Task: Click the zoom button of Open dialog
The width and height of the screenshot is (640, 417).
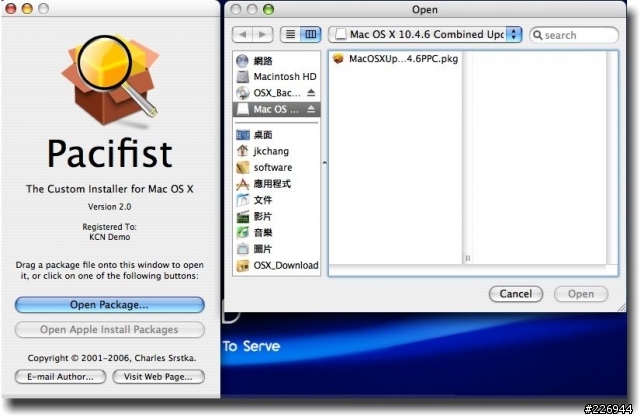Action: point(269,9)
